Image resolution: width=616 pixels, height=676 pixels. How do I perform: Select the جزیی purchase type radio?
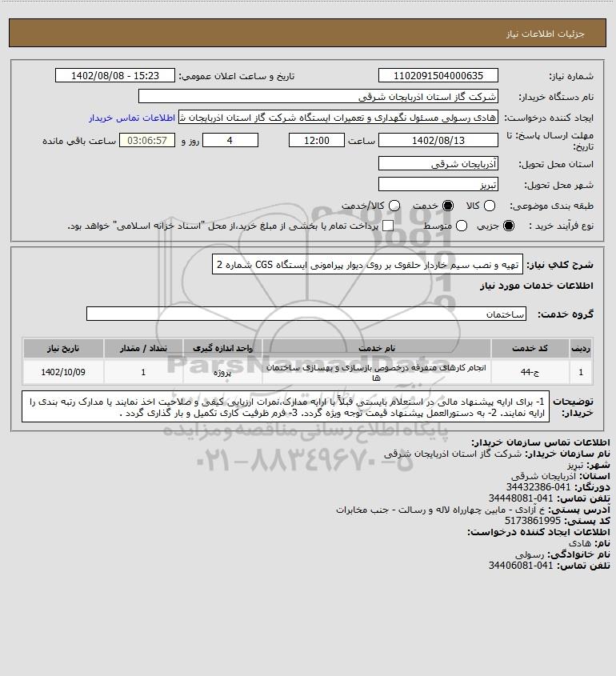click(509, 226)
